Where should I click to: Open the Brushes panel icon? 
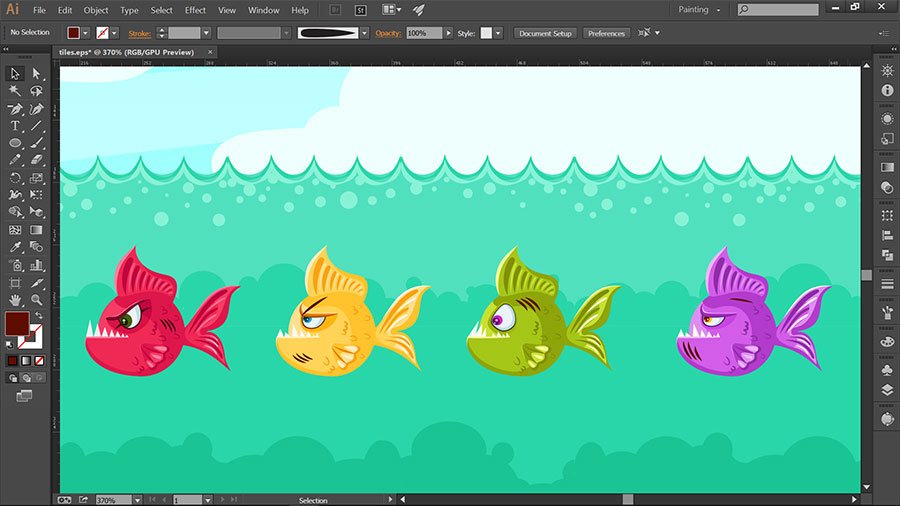click(887, 313)
